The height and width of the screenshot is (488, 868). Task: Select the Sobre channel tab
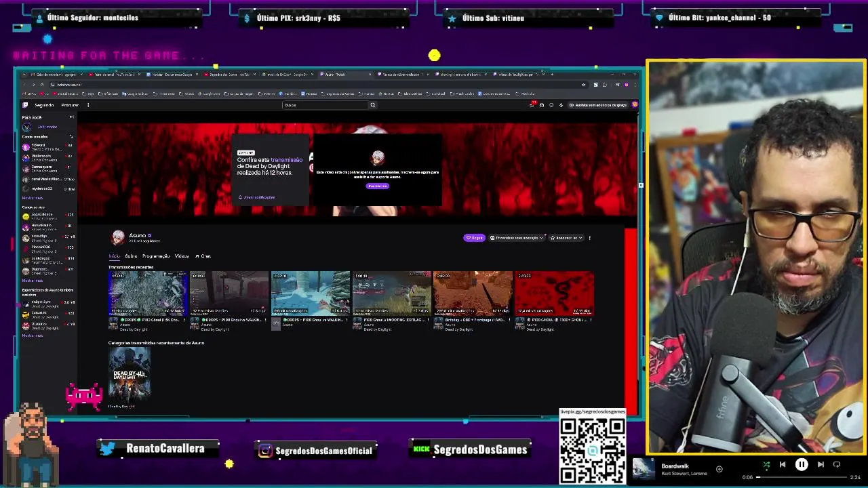[x=131, y=256]
